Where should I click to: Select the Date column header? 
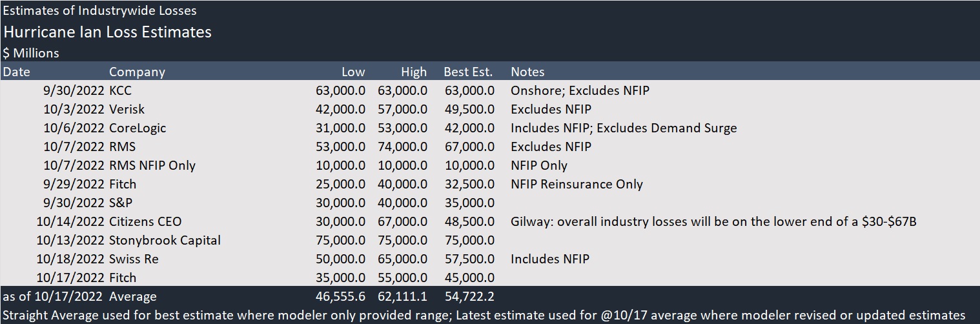[x=17, y=72]
